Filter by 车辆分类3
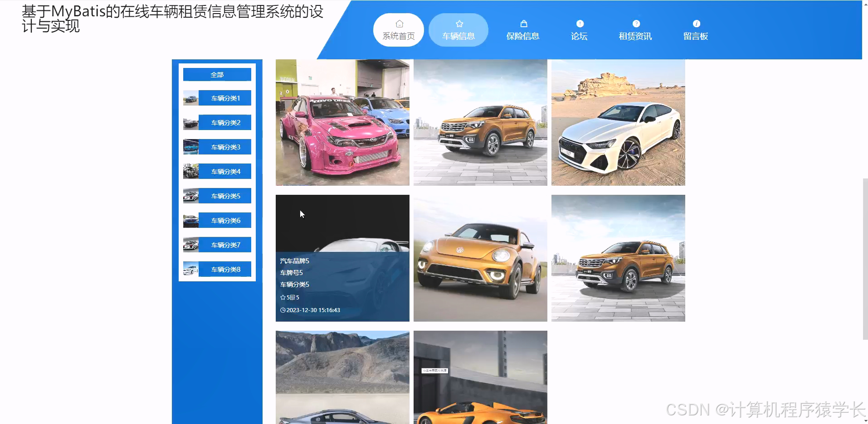 [217, 147]
